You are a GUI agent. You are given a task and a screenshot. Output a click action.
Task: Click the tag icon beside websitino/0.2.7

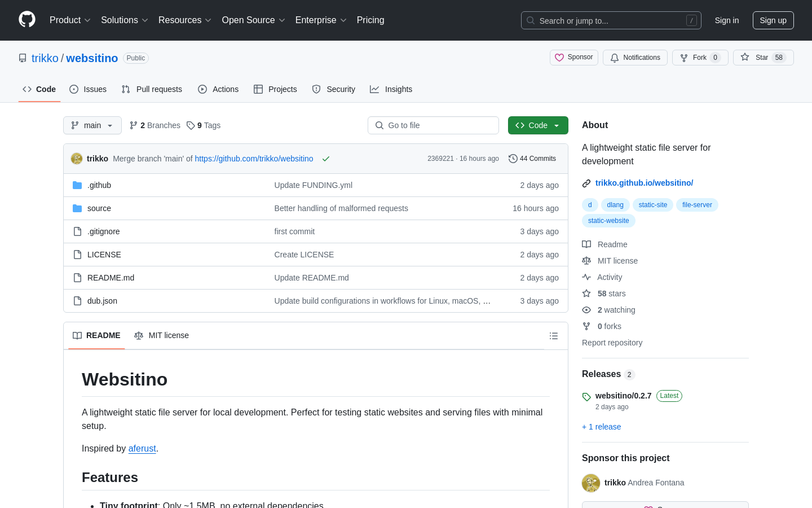[x=586, y=397]
